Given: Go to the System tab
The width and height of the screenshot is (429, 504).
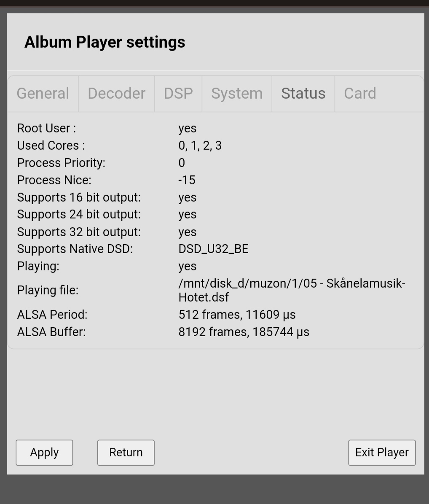Looking at the screenshot, I should click(x=237, y=94).
